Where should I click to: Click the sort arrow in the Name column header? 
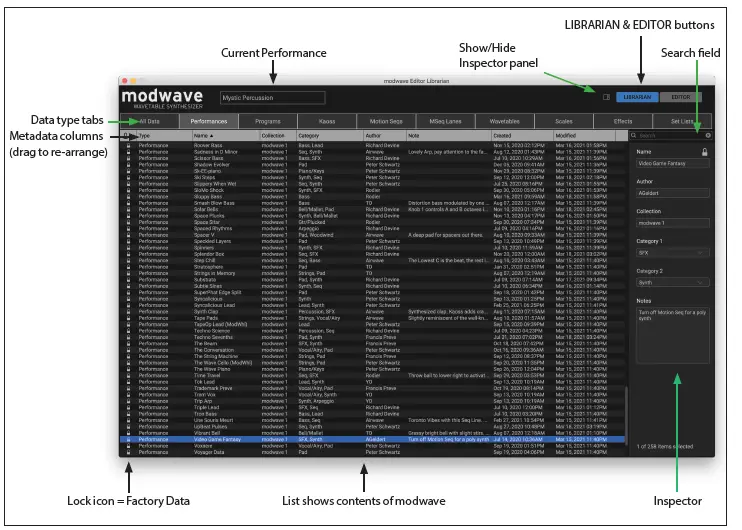[x=212, y=136]
